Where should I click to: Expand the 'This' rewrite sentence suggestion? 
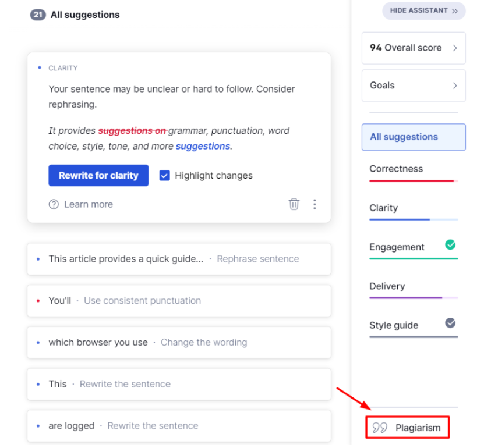coord(179,384)
